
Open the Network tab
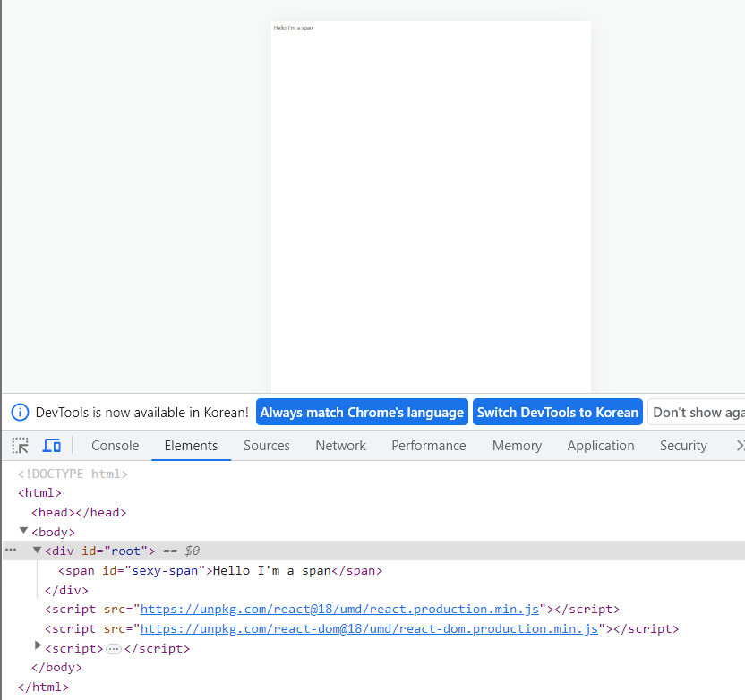[x=340, y=446]
